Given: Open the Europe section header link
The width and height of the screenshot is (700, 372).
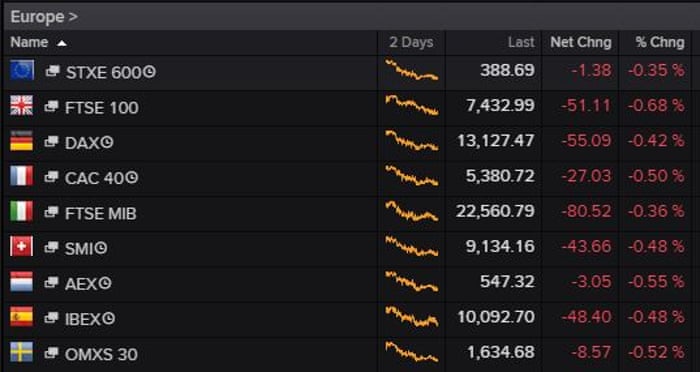Looking at the screenshot, I should point(44,17).
